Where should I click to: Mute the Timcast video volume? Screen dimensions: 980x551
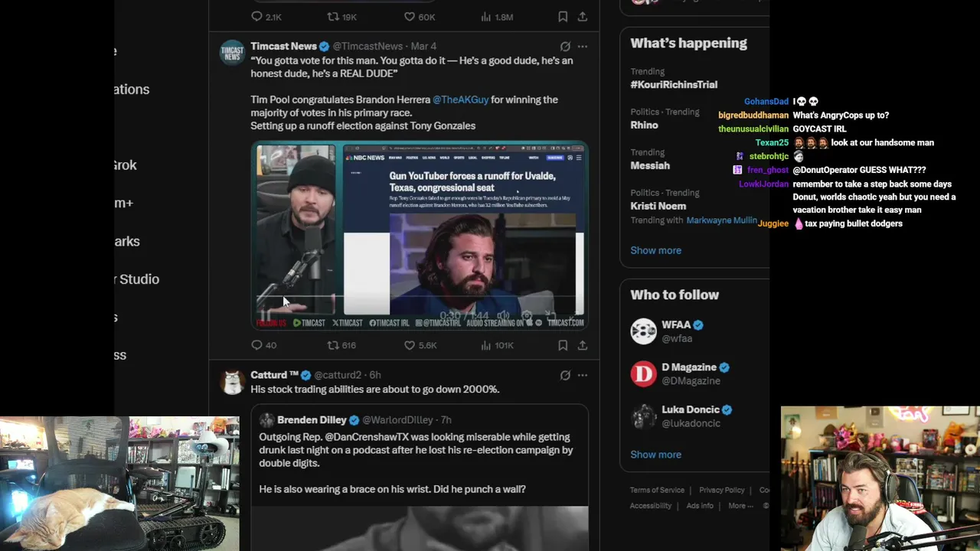(503, 315)
